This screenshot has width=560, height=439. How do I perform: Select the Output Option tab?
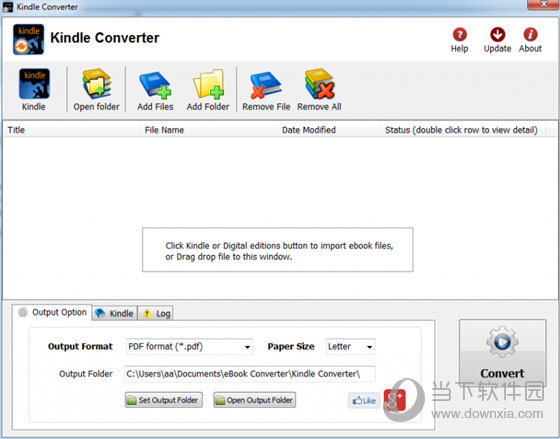point(52,312)
